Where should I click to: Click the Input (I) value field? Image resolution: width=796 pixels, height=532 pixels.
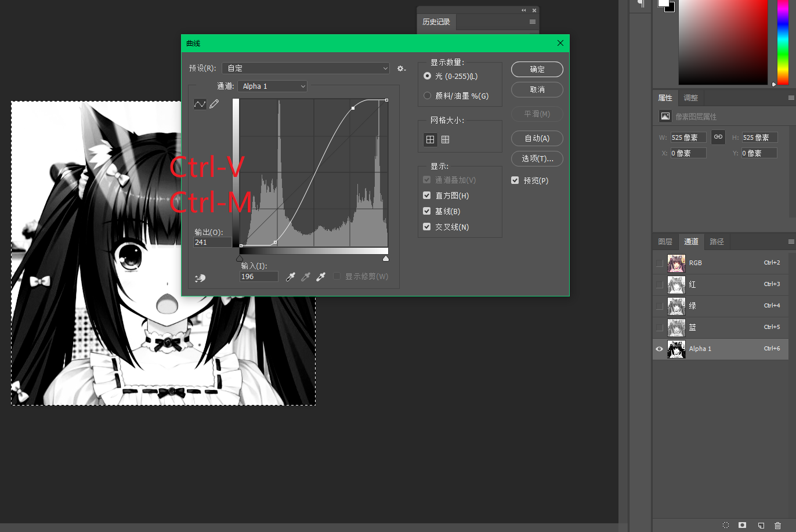point(259,276)
